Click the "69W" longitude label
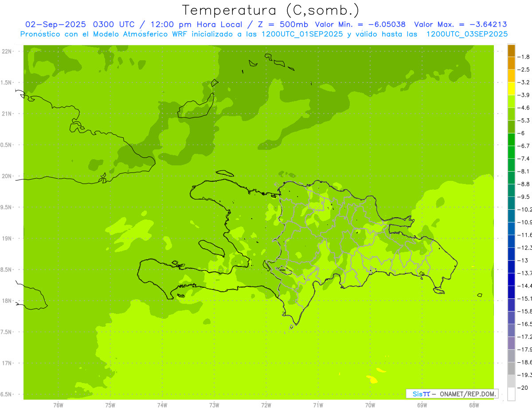This screenshot has height=411, width=532. tap(422, 405)
